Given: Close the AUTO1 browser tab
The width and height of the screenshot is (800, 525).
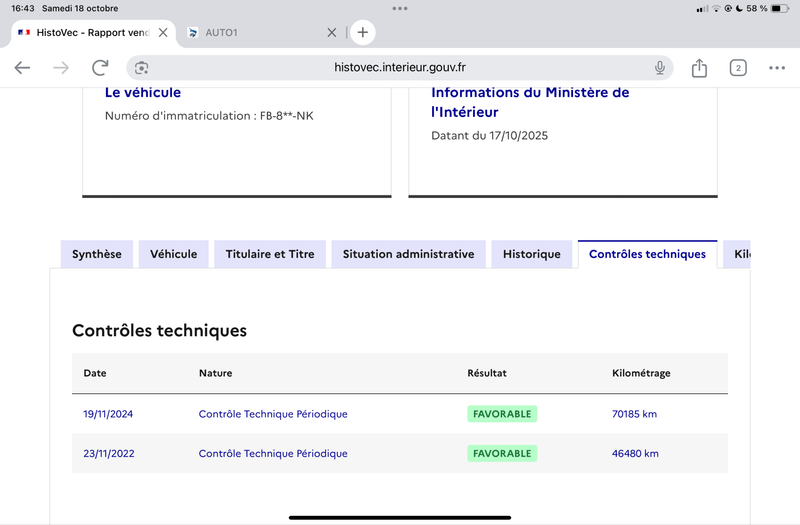Looking at the screenshot, I should pyautogui.click(x=332, y=32).
